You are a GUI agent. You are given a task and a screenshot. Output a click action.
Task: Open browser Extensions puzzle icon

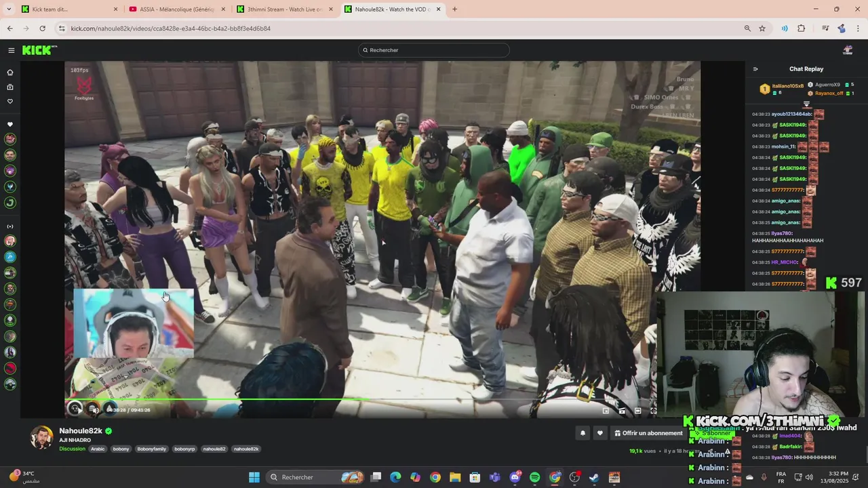(802, 28)
